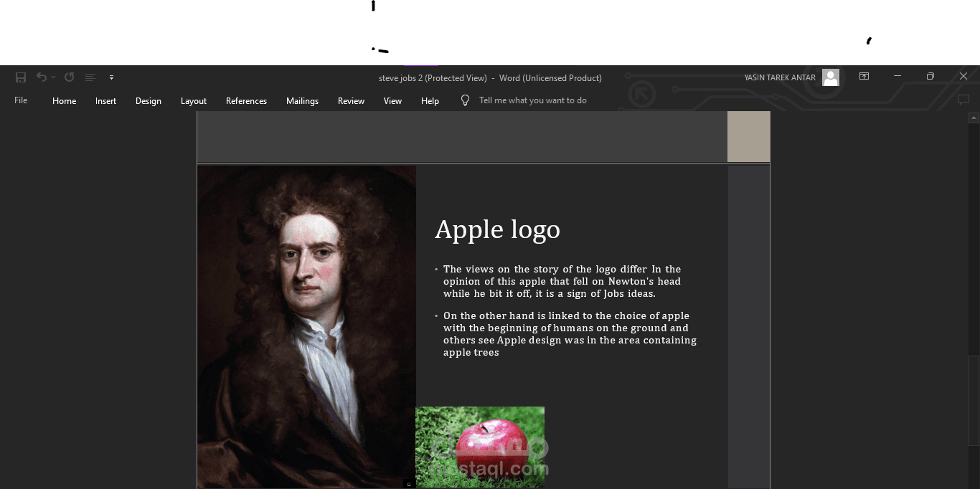Switch to the Review tab
Image resolution: width=980 pixels, height=489 pixels.
click(352, 101)
